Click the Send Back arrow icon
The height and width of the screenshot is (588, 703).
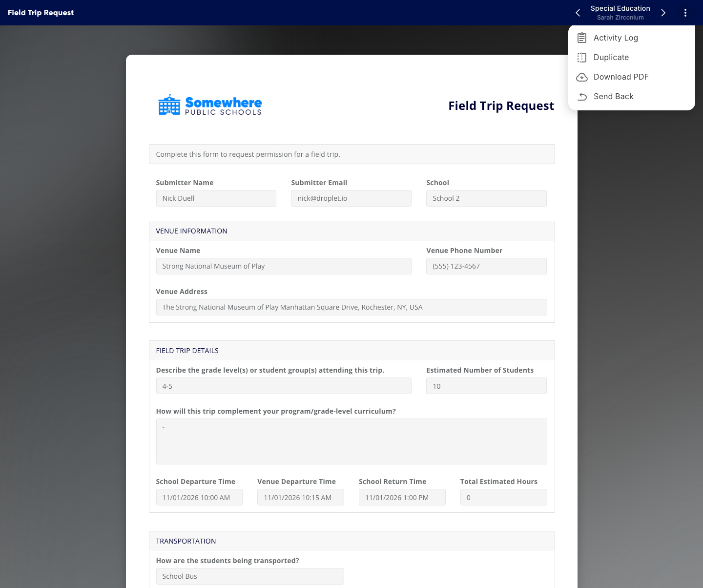point(582,96)
